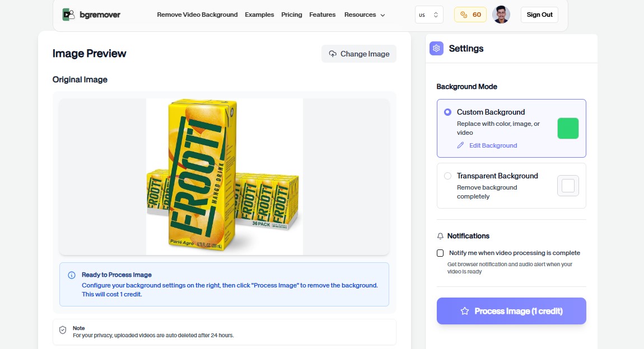This screenshot has width=644, height=349.
Task: Click the Settings gear icon
Action: tap(436, 49)
